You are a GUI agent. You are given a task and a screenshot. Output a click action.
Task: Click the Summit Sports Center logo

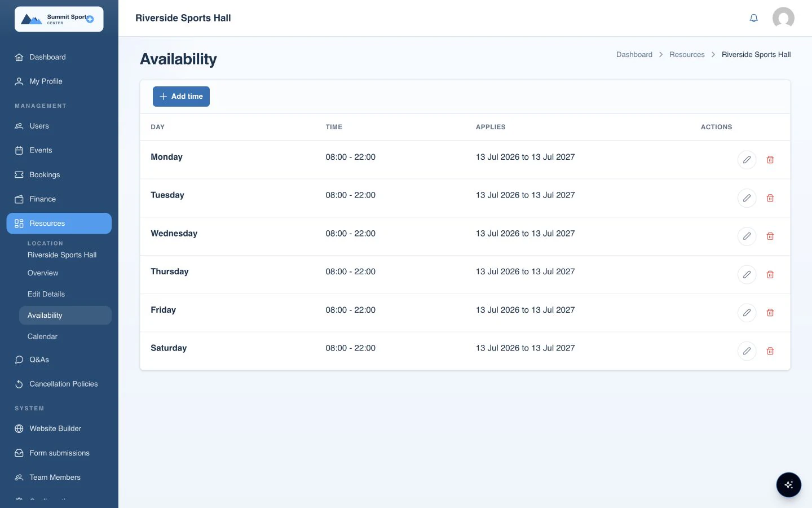click(59, 19)
